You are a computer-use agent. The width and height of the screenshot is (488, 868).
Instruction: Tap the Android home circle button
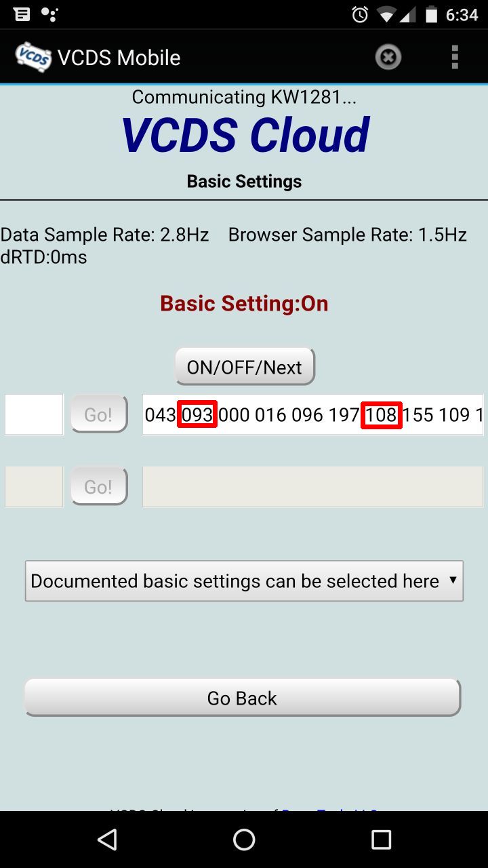pyautogui.click(x=244, y=840)
